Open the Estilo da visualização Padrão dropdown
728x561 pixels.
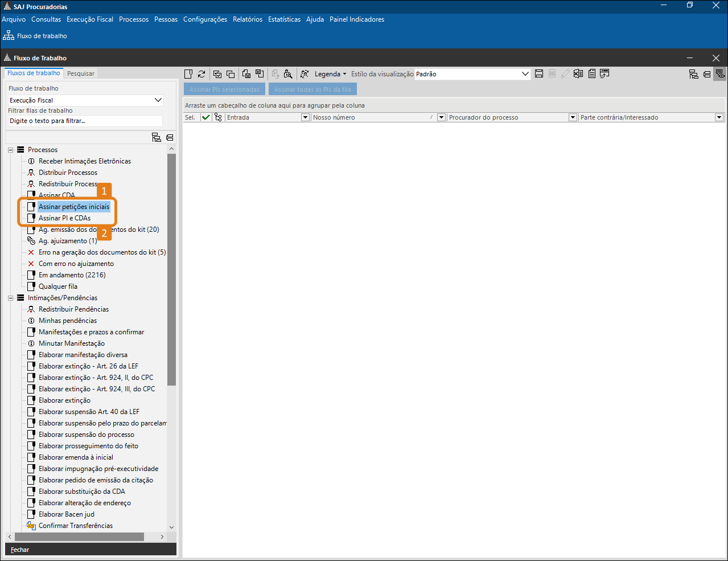click(x=525, y=74)
